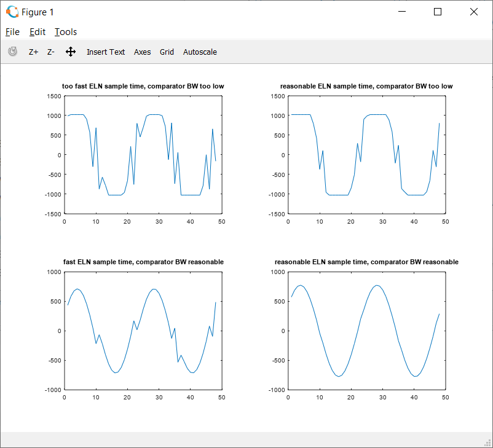This screenshot has width=493, height=448.
Task: Click the bottom-right smooth sine wave plot
Action: click(x=366, y=330)
